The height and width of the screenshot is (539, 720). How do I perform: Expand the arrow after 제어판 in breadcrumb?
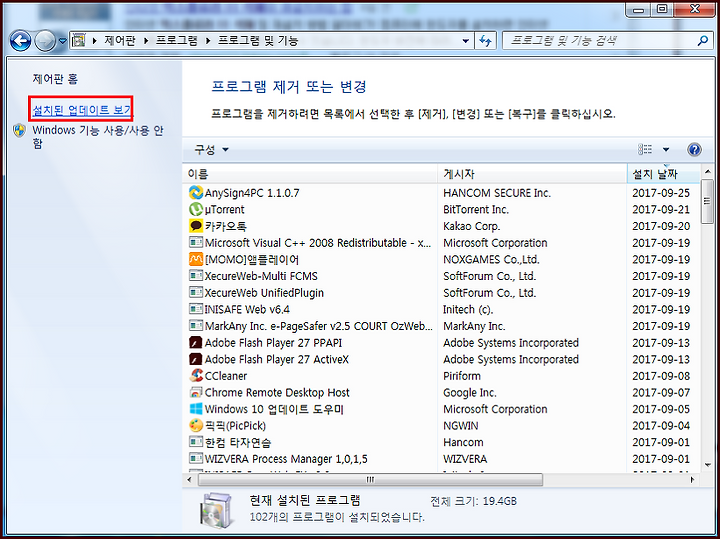(146, 41)
